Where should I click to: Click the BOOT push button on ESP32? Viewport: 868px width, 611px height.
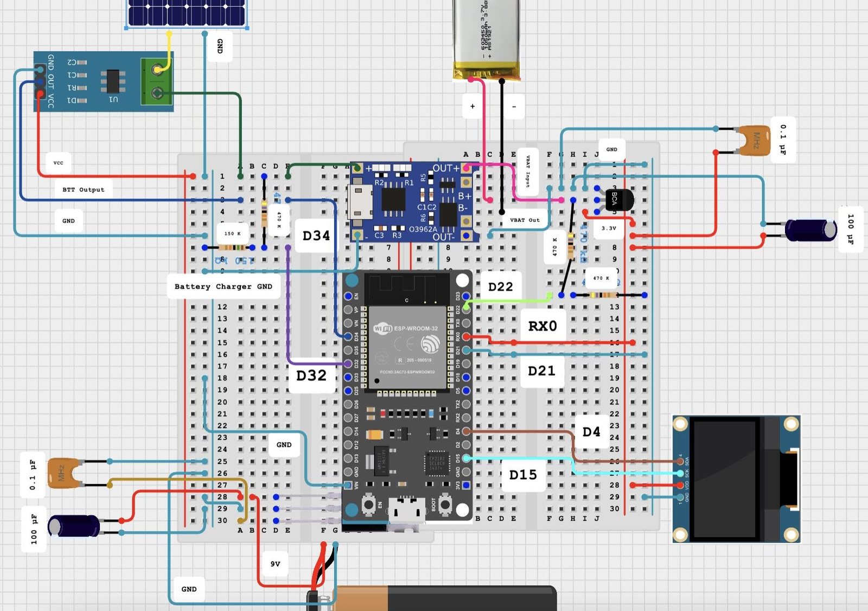(x=445, y=505)
